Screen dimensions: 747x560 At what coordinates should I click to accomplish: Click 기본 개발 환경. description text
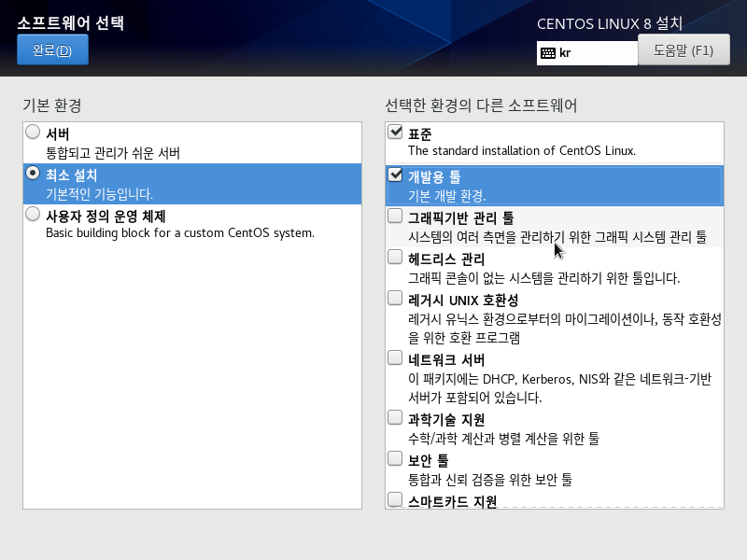(x=447, y=196)
